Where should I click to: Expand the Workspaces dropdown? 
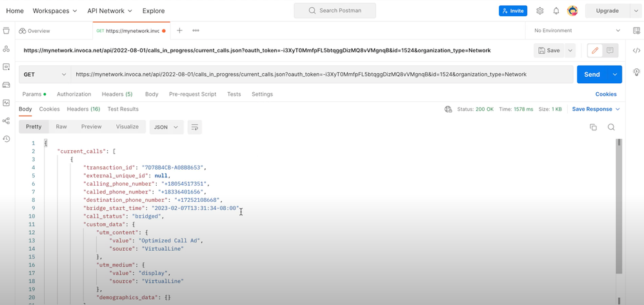[x=55, y=11]
